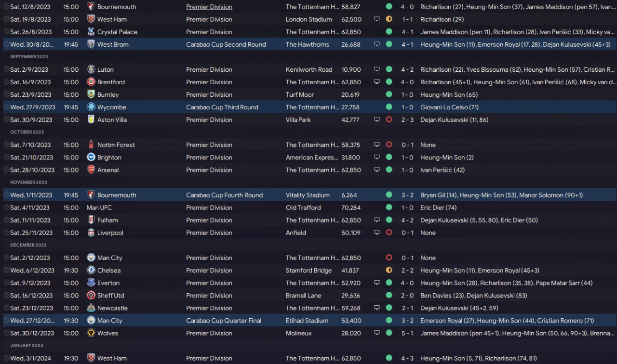Click the orange draw indicator on the Chelsea row
Image resolution: width=617 pixels, height=364 pixels.
(x=389, y=270)
